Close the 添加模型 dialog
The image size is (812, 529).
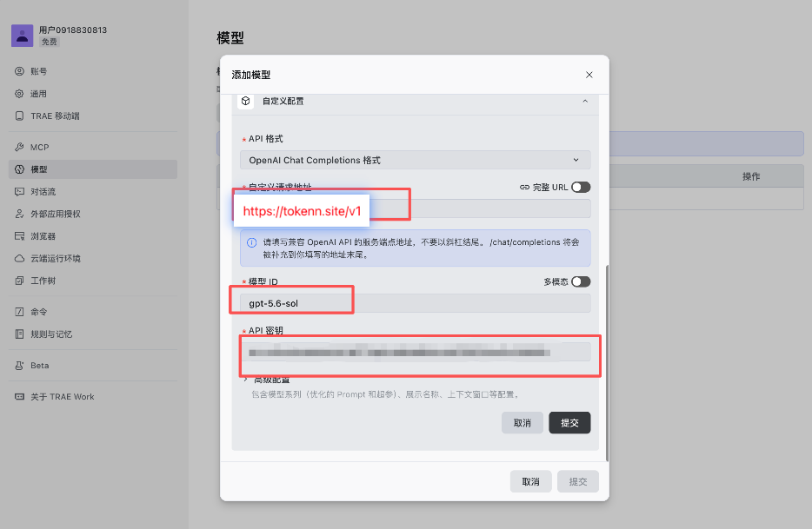click(x=589, y=75)
